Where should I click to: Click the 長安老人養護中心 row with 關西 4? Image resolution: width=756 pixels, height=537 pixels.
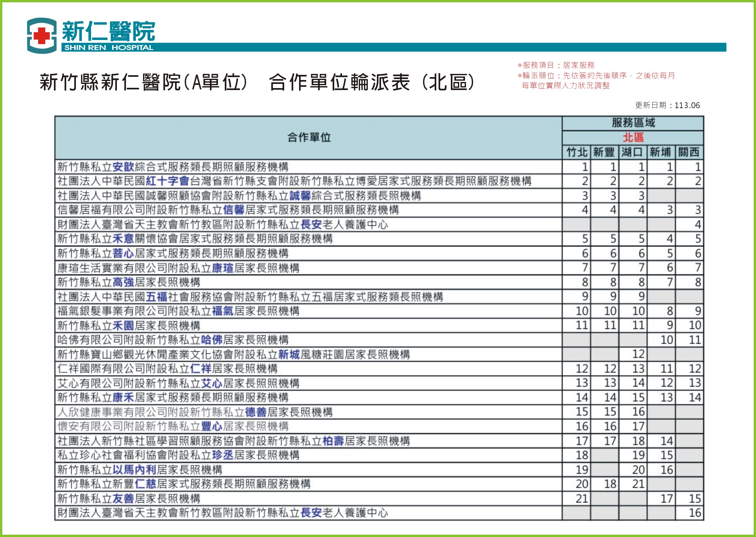(x=222, y=225)
